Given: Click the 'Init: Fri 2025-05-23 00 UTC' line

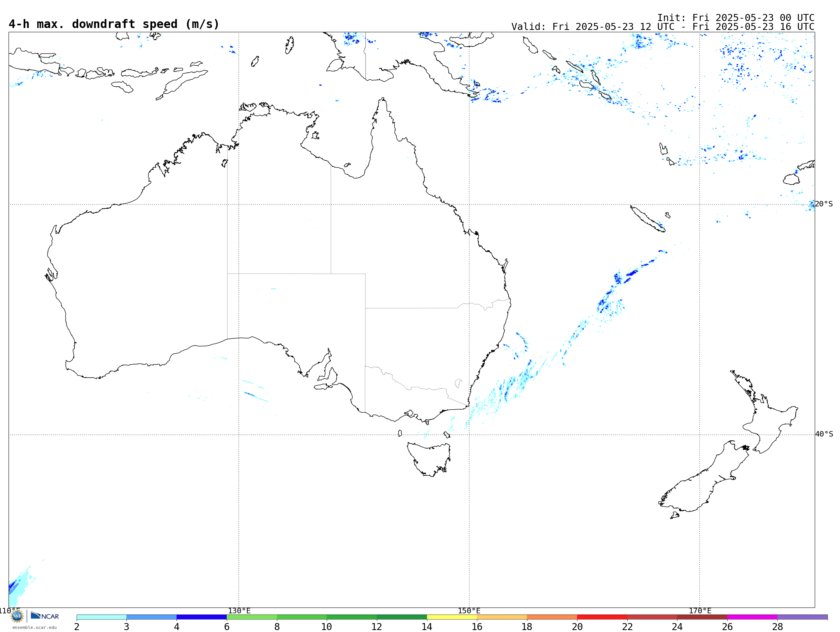Looking at the screenshot, I should tap(736, 18).
